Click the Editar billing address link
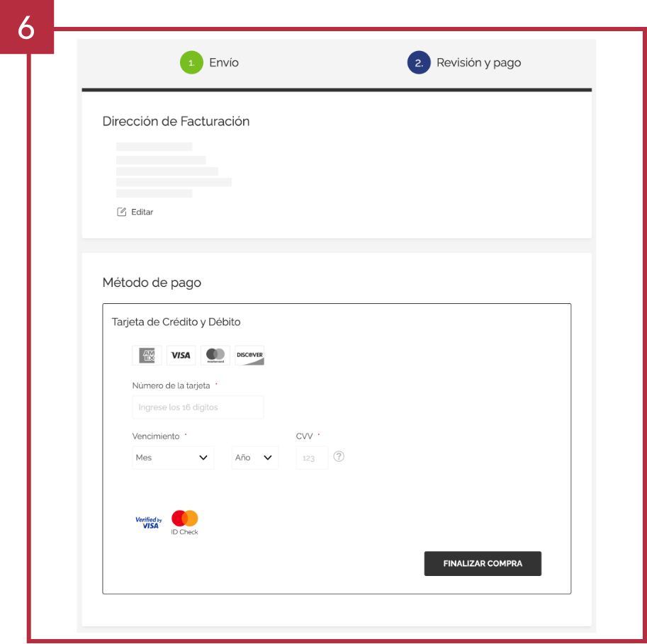This screenshot has height=644, width=647. click(142, 212)
